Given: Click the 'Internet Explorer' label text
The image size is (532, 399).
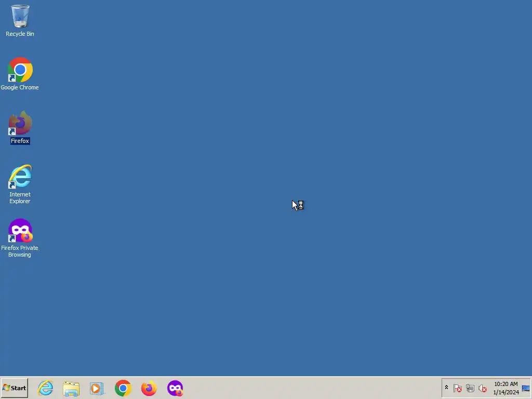Looking at the screenshot, I should pos(20,198).
